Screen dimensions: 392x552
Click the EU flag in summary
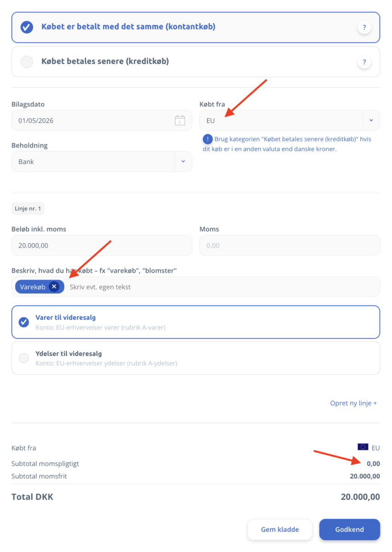point(363,447)
